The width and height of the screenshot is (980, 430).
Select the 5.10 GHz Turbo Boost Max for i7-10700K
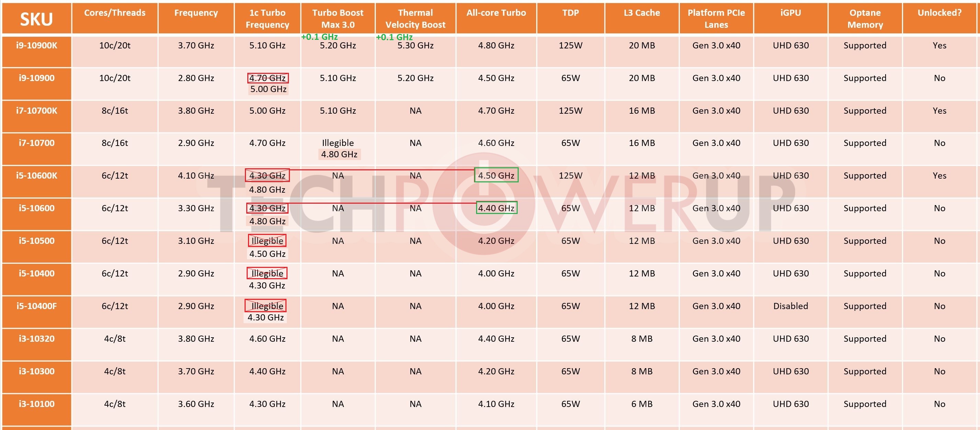coord(338,111)
